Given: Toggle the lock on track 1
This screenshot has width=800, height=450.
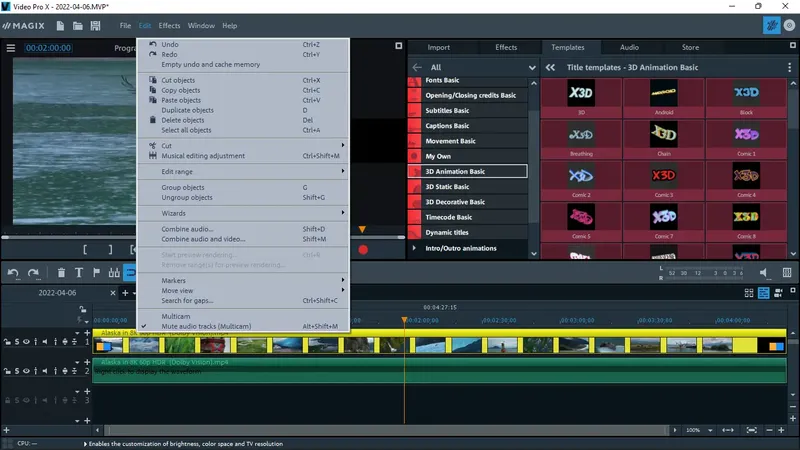Looking at the screenshot, I should pyautogui.click(x=7, y=342).
